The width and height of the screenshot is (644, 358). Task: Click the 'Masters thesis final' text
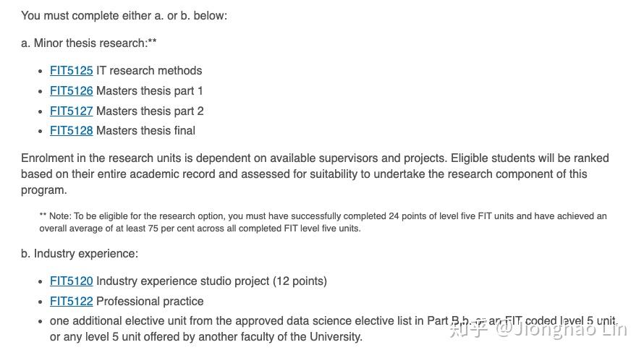point(145,131)
